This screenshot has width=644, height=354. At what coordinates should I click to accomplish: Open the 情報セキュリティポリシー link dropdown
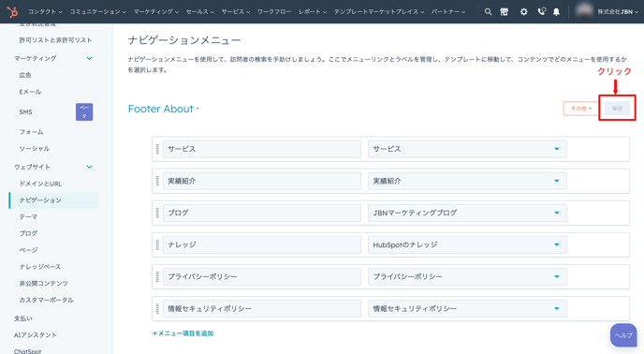[467, 308]
